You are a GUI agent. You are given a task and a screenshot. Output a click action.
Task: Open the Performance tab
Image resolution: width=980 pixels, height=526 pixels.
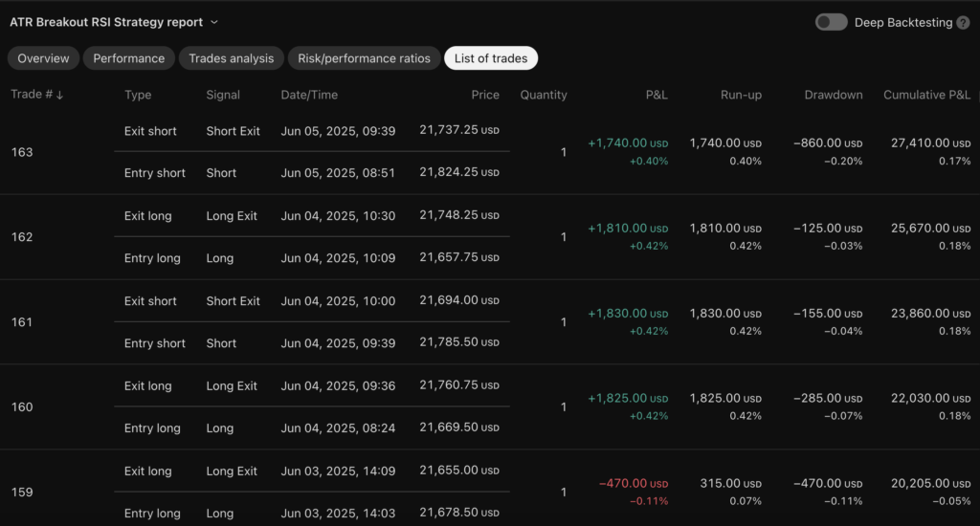tap(129, 58)
